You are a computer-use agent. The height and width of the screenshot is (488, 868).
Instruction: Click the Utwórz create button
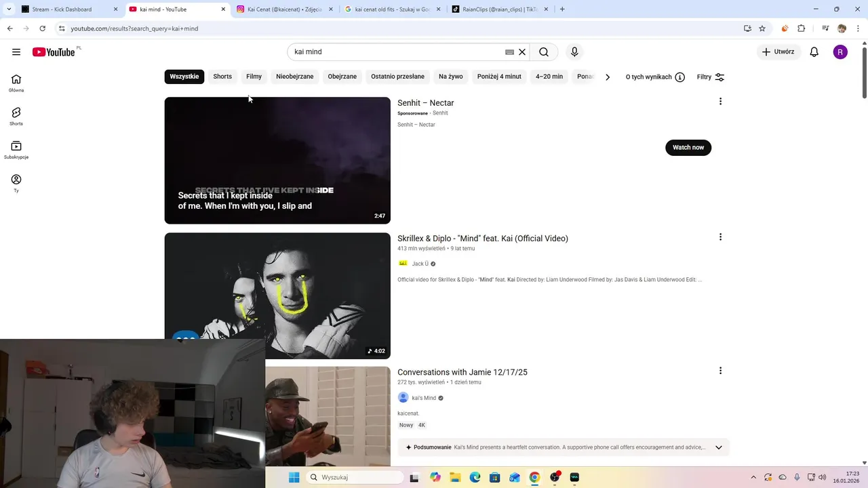click(x=778, y=52)
